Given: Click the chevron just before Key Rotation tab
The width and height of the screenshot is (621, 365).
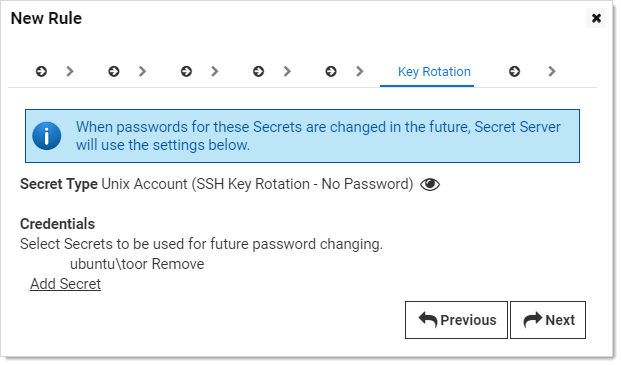Looking at the screenshot, I should tap(360, 72).
